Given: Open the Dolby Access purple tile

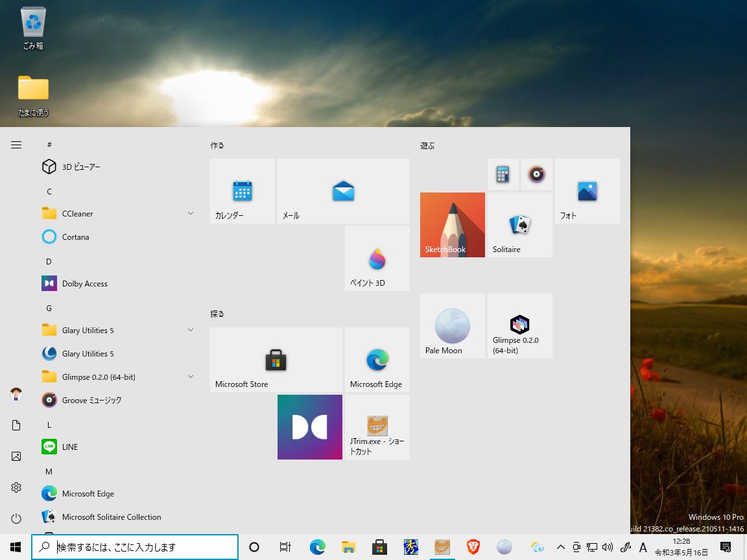Looking at the screenshot, I should [310, 427].
